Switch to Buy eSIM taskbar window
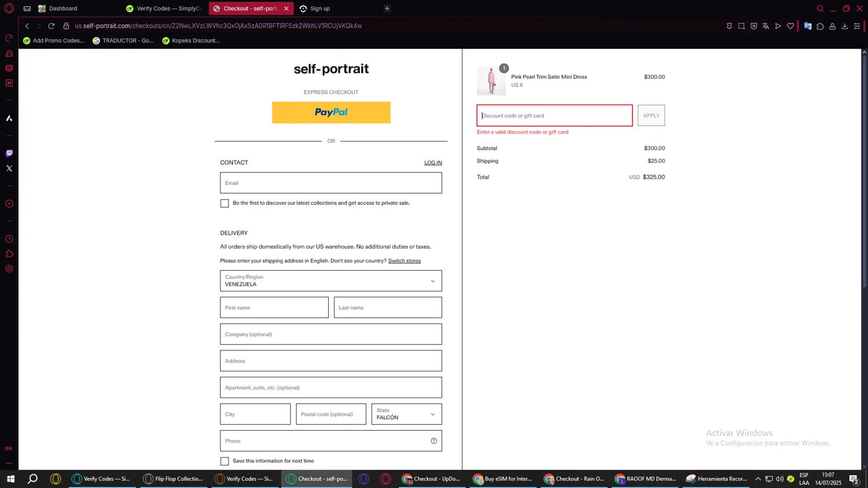The height and width of the screenshot is (488, 868). pos(502,479)
